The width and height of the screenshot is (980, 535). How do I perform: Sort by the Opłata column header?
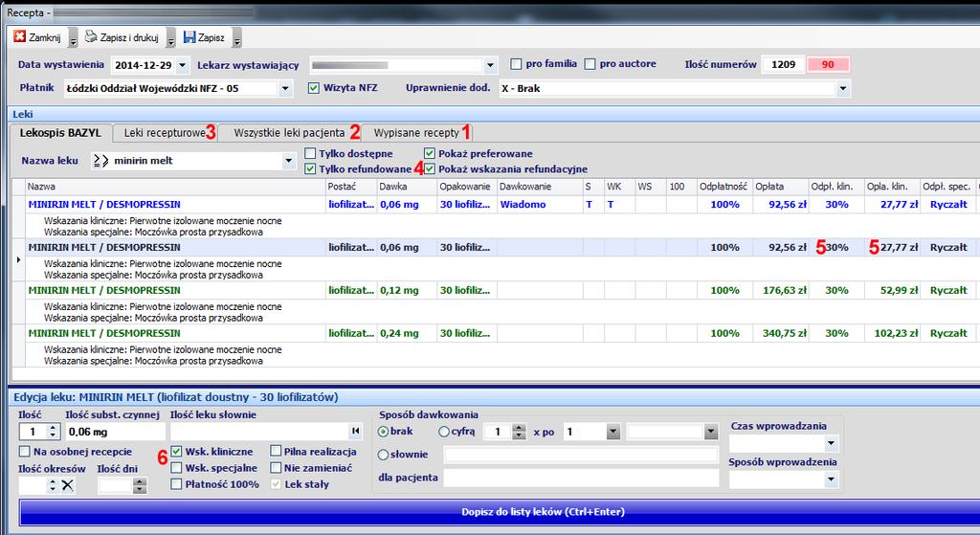pos(780,187)
